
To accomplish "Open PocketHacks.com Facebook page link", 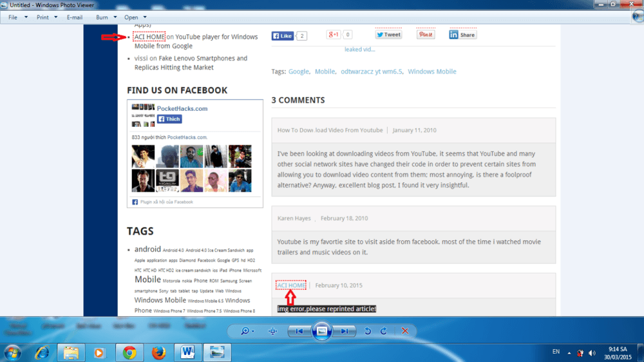I will click(182, 108).
